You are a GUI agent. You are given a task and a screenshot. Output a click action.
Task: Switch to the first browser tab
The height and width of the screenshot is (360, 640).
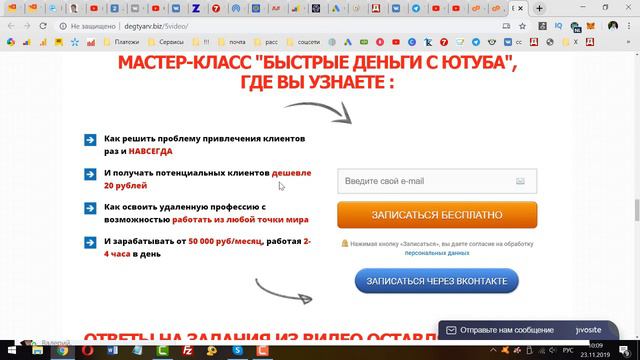[x=13, y=8]
